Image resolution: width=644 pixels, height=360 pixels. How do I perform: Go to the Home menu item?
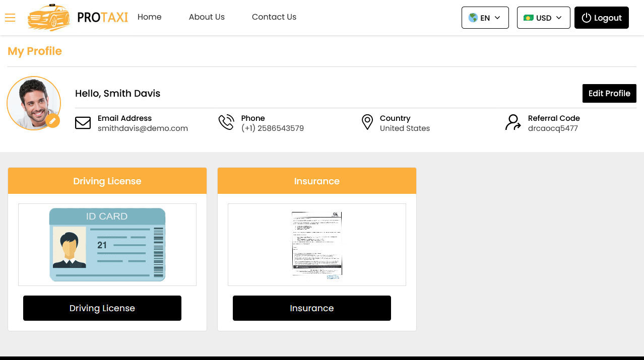149,17
